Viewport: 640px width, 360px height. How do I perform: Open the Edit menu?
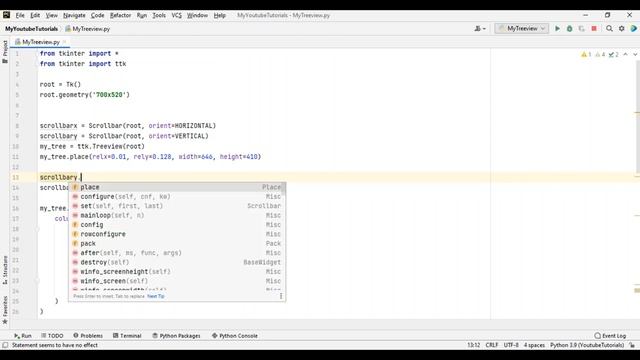pyautogui.click(x=35, y=15)
